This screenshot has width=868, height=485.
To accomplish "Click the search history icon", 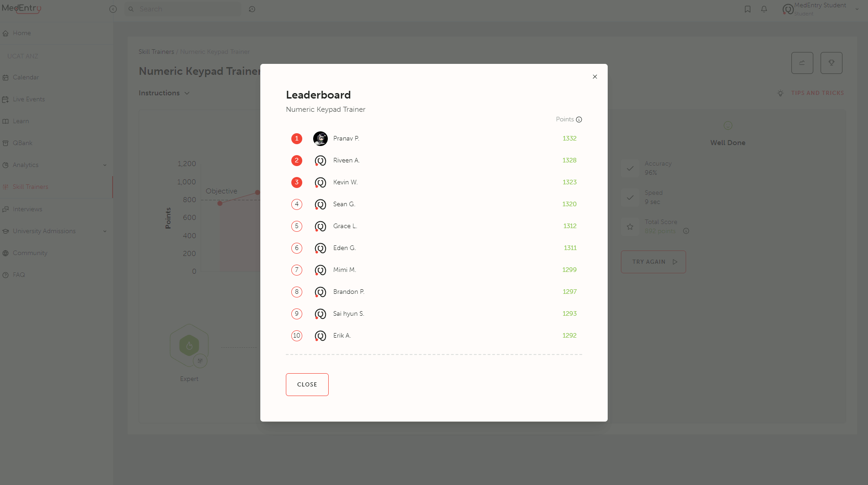I will point(252,9).
